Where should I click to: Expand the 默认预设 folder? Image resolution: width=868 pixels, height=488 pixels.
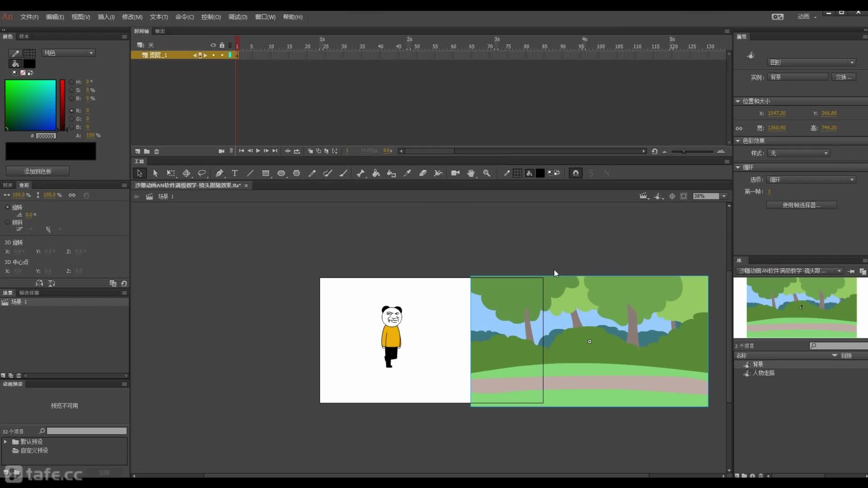point(5,442)
